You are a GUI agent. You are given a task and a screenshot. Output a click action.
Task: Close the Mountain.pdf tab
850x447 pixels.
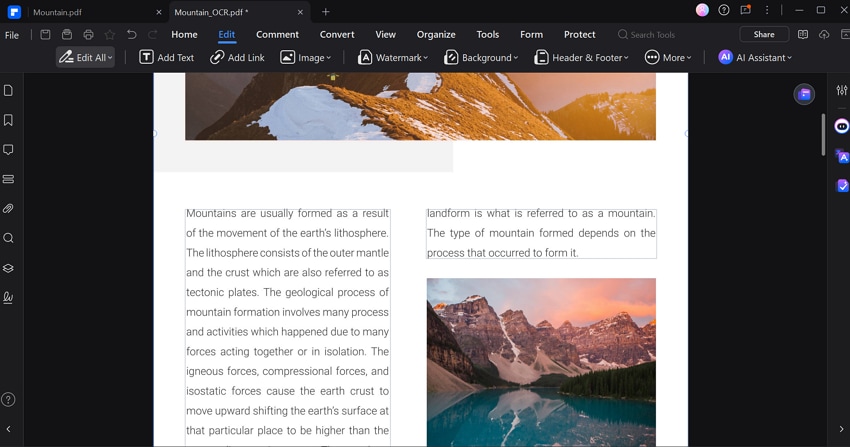159,12
